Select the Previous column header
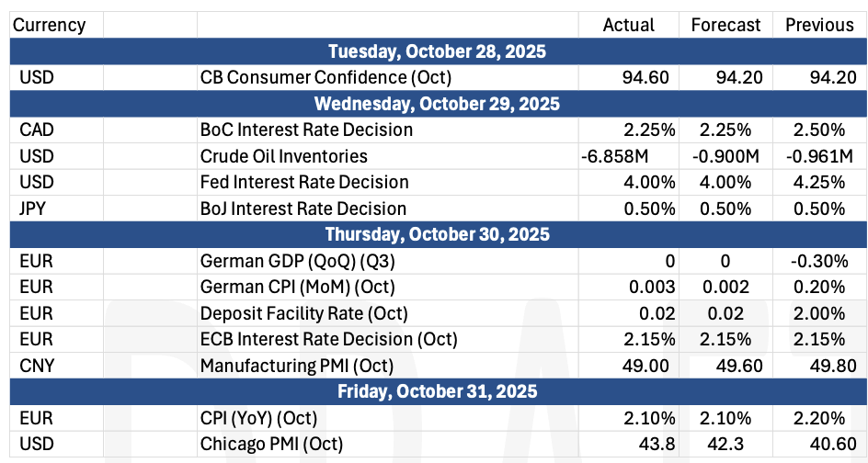Viewport: 868px width, 463px height. (x=819, y=25)
